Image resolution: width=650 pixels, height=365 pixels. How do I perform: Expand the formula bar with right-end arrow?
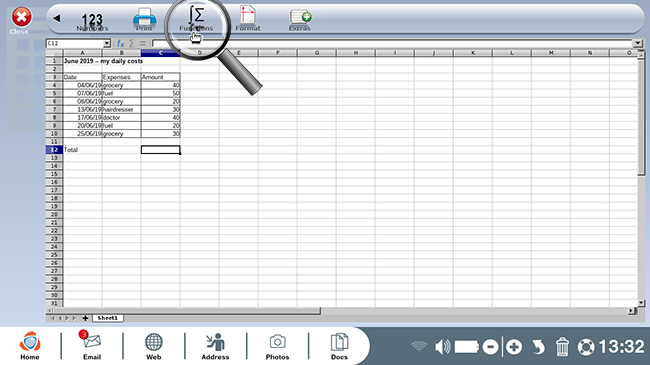point(638,43)
